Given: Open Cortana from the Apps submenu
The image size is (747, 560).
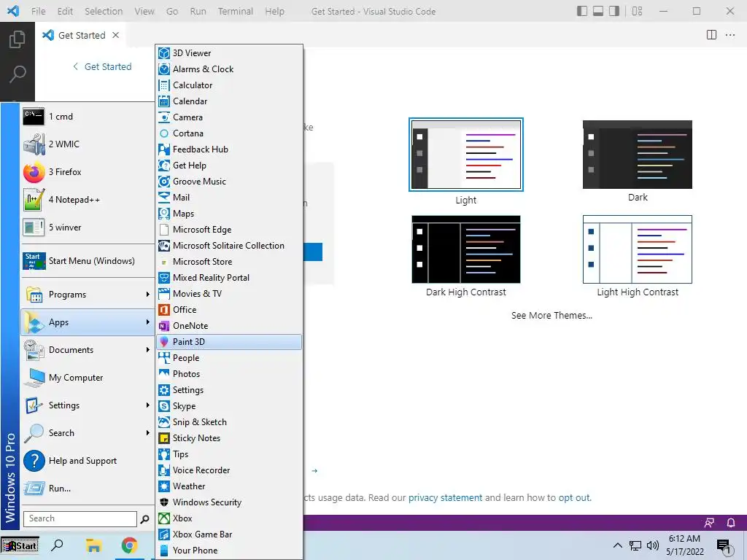Looking at the screenshot, I should 229,133.
